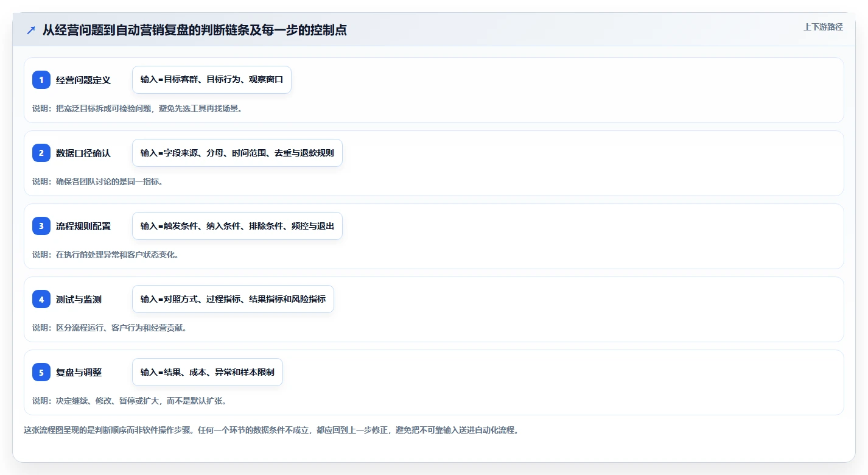868x475 pixels.
Task: Click the 数据口径确认 step title
Action: click(83, 153)
